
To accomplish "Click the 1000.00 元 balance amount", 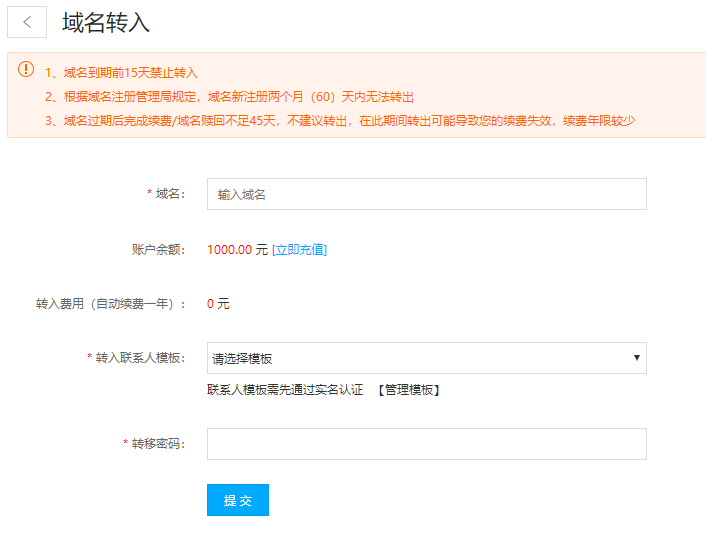I will click(x=237, y=249).
